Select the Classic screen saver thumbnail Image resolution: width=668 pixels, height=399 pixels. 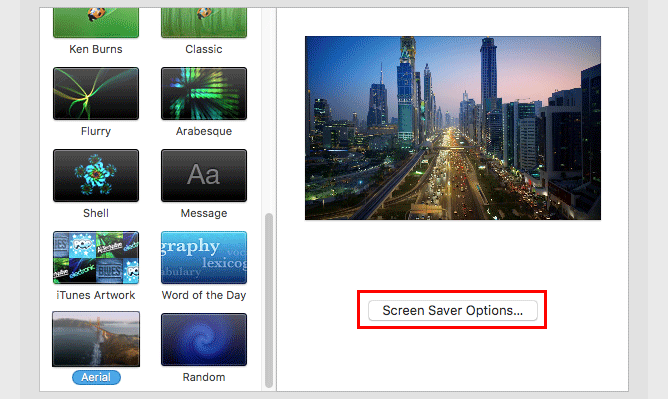tap(204, 23)
